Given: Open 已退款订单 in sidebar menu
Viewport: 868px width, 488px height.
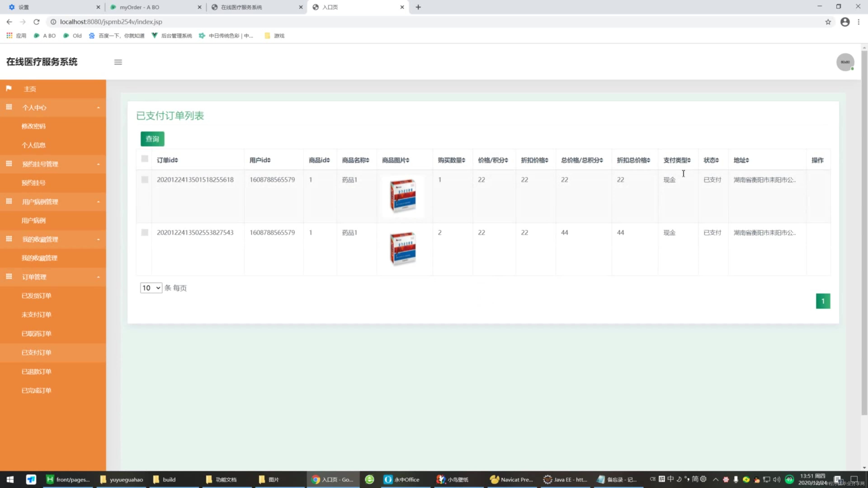Looking at the screenshot, I should pyautogui.click(x=36, y=371).
